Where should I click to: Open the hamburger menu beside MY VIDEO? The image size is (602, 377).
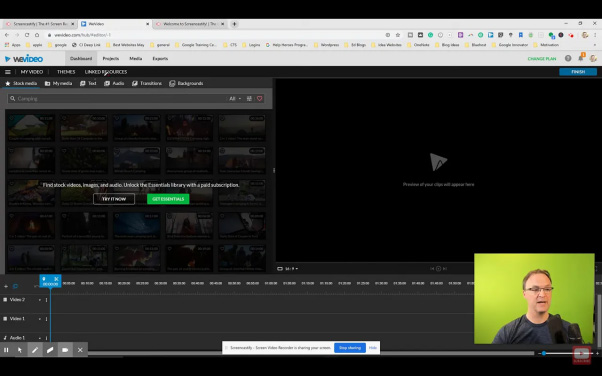(x=7, y=72)
